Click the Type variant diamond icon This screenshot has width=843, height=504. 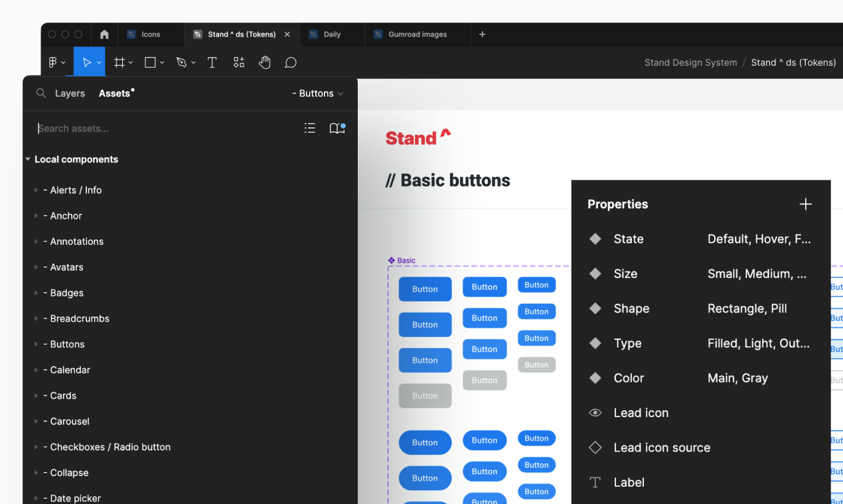click(x=595, y=344)
